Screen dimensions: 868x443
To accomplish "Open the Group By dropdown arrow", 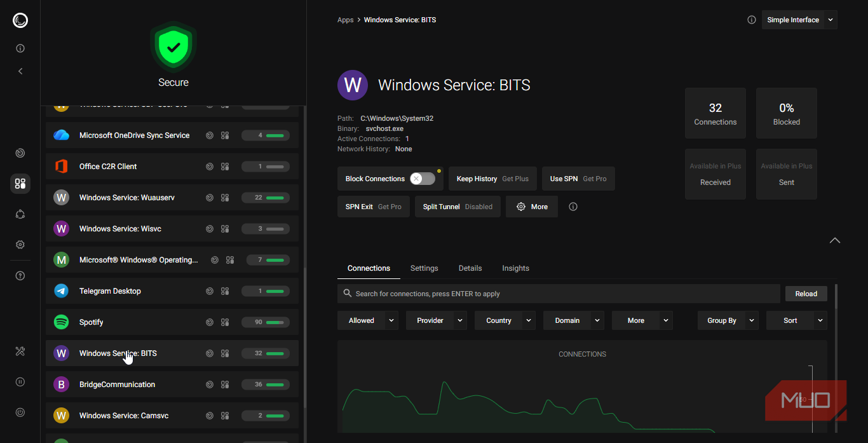I will [752, 320].
